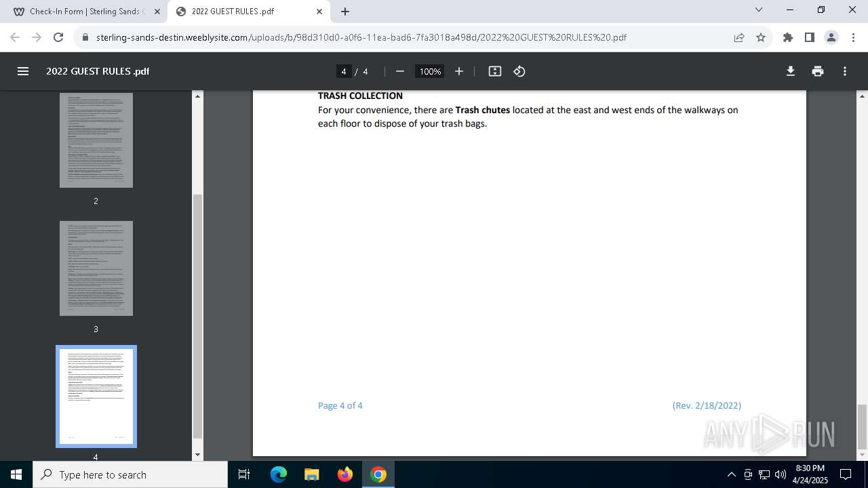Click the 100% zoom level field
The width and height of the screenshot is (868, 488).
point(430,71)
